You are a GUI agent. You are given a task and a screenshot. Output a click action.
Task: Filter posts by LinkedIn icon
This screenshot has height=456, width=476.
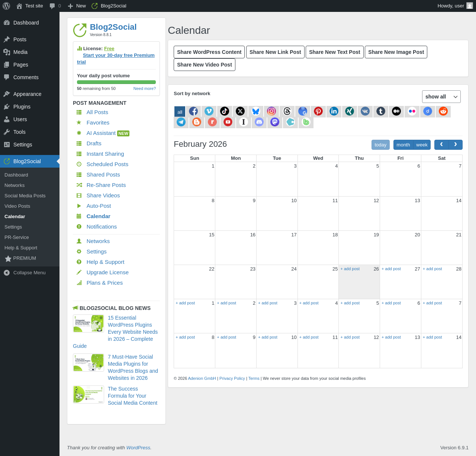[334, 111]
